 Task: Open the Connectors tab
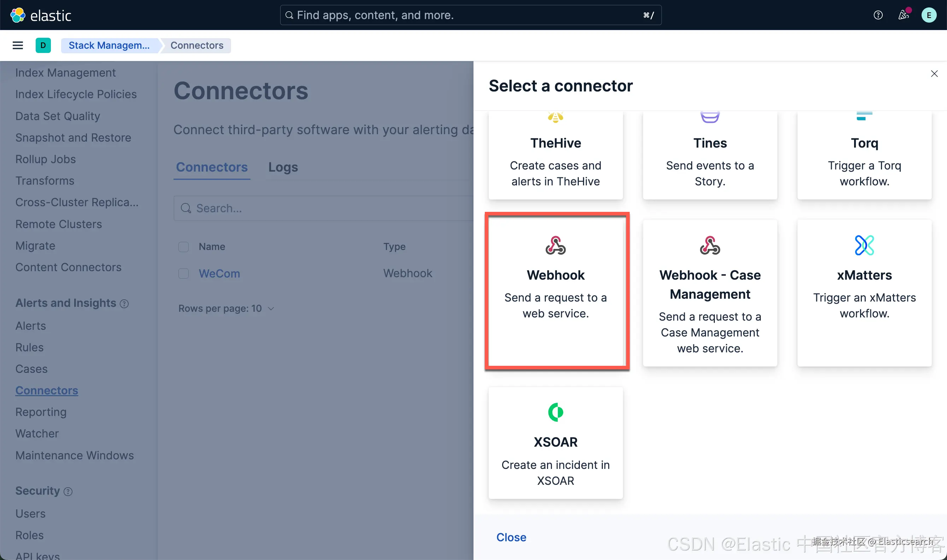click(212, 167)
